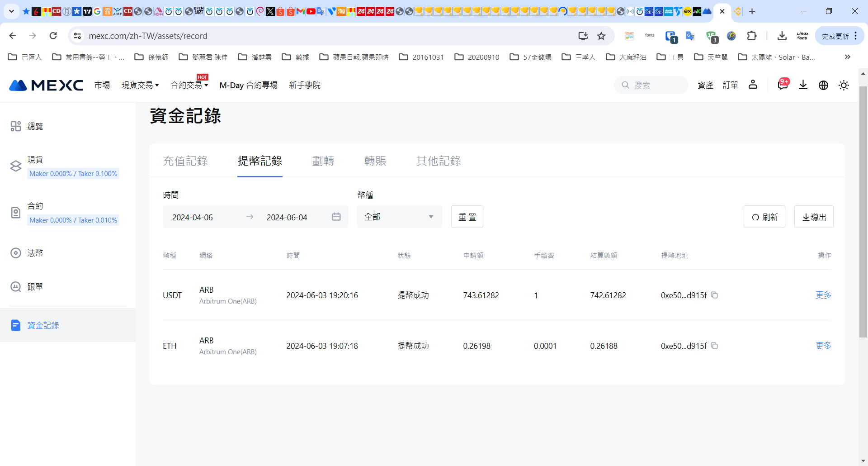Click the fund records (資金記錄) sidebar icon

pyautogui.click(x=16, y=325)
